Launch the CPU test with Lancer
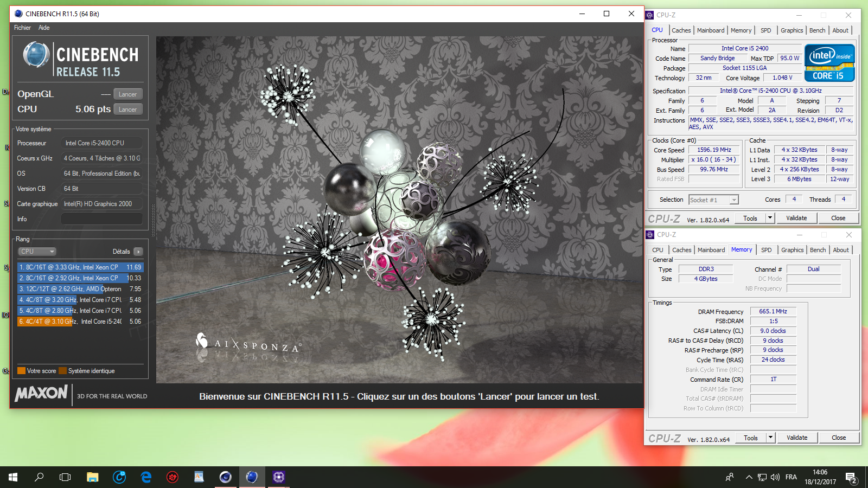Viewport: 868px width, 488px height. (x=128, y=110)
